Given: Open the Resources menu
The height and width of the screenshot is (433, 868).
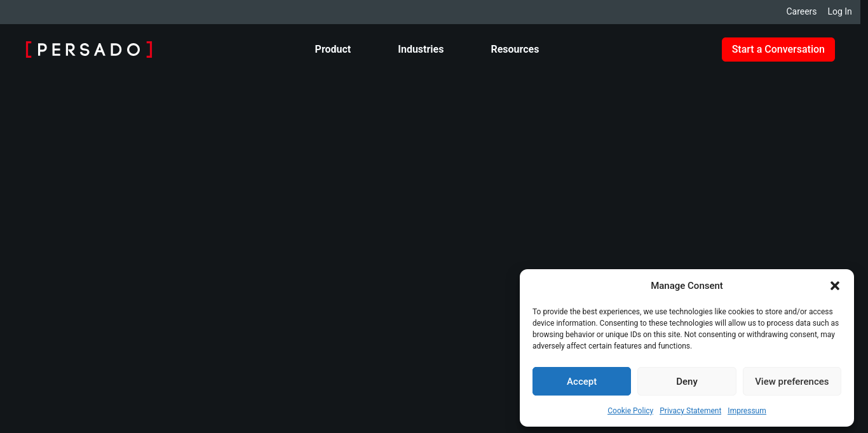Looking at the screenshot, I should pos(515,49).
